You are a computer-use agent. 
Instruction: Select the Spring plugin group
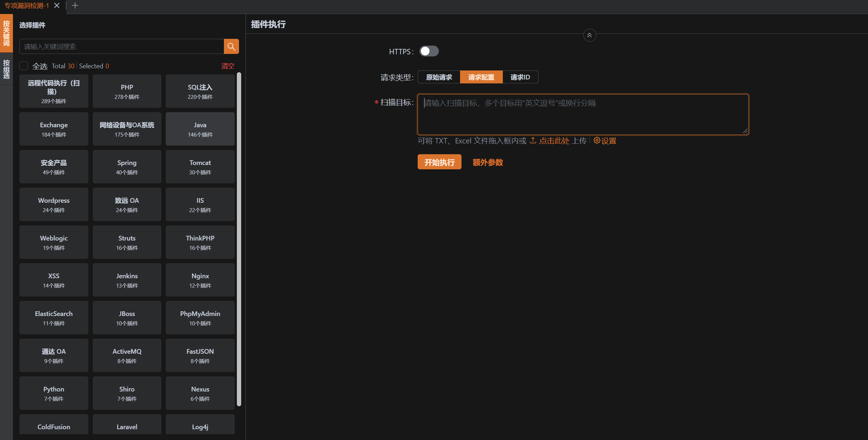tap(127, 167)
